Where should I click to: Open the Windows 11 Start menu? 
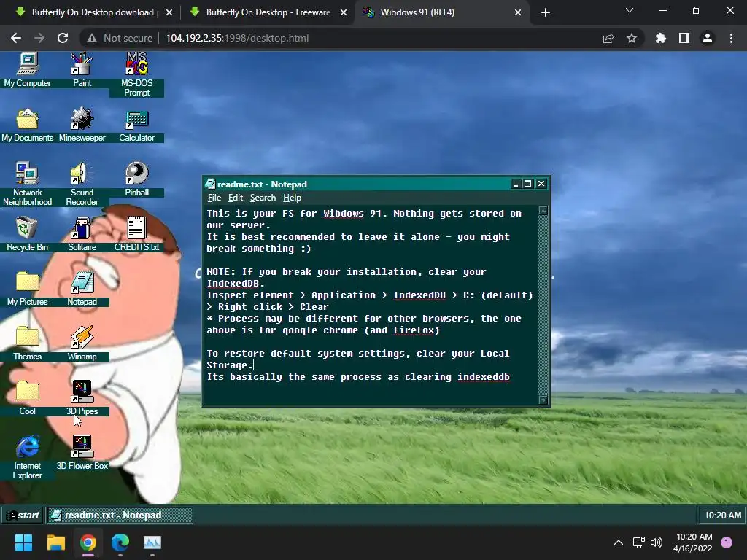click(23, 542)
